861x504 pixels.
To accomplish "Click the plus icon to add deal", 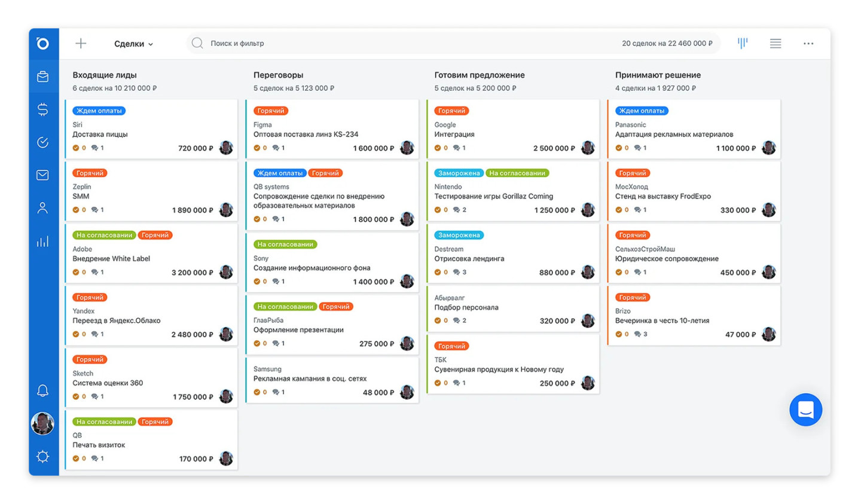I will coord(81,43).
